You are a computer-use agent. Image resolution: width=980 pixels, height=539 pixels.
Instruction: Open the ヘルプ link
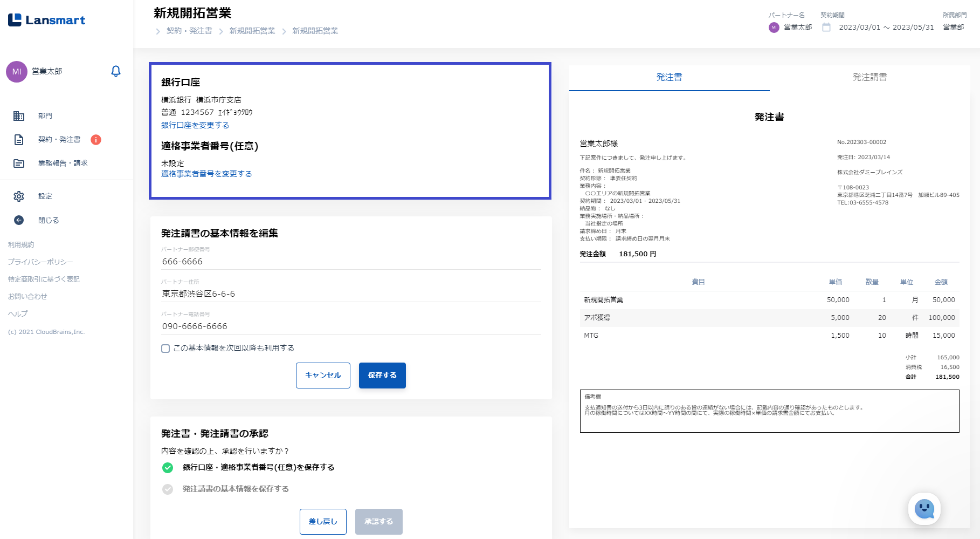(x=18, y=314)
